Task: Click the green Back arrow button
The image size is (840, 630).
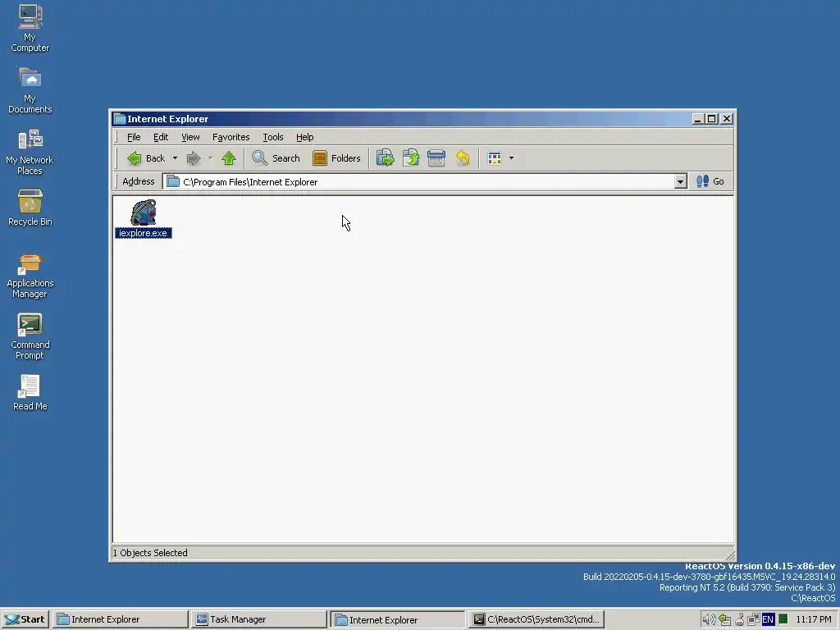Action: pos(146,158)
